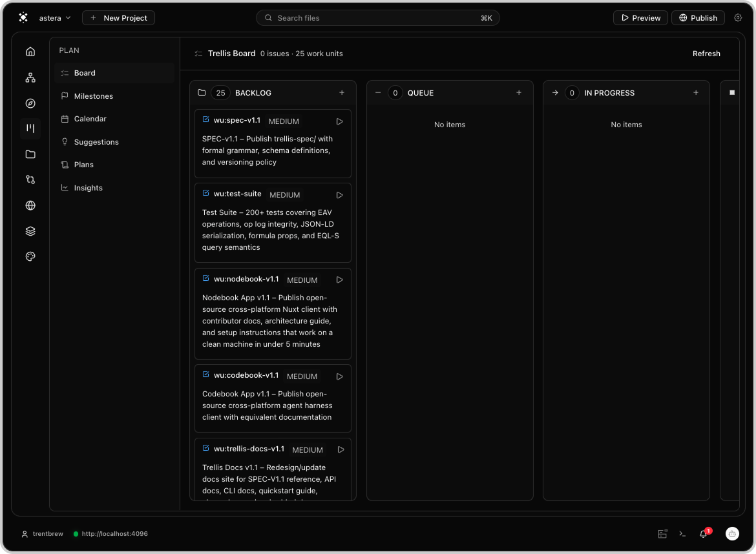The height and width of the screenshot is (554, 756).
Task: Run the wu:nodebook-v1.1 card play icon
Action: (339, 280)
